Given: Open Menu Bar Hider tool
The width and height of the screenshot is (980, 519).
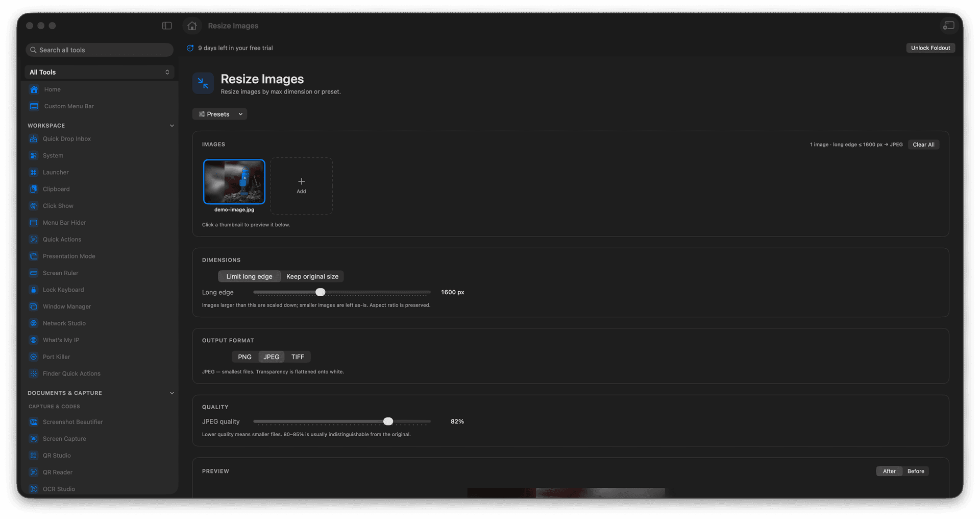Looking at the screenshot, I should (x=100, y=223).
